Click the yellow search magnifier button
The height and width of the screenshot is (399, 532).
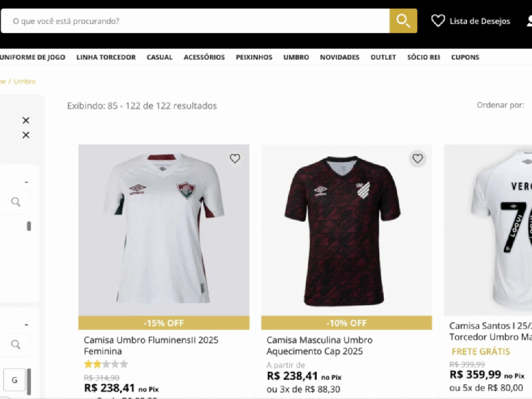[403, 21]
